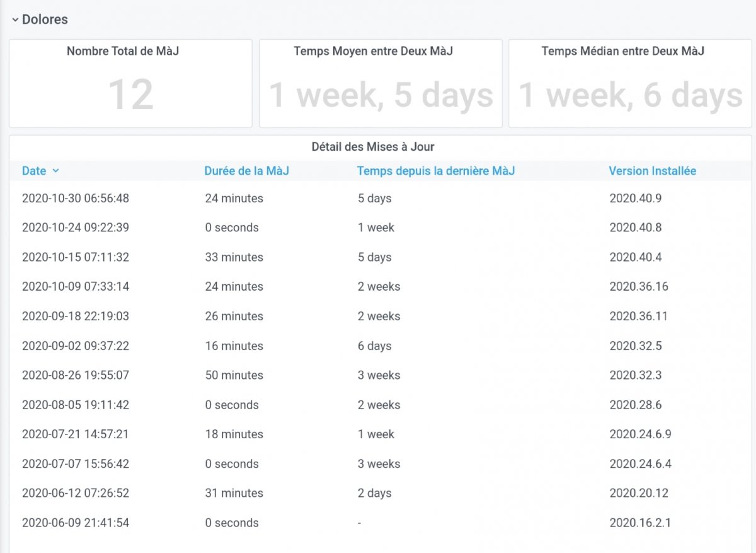Select date cell 2020-10-24 09:22:39
Viewport: 756px width, 553px height.
[x=76, y=228]
